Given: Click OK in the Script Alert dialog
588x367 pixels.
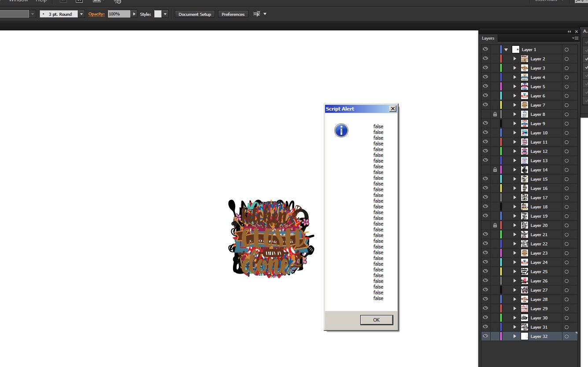Looking at the screenshot, I should point(376,320).
